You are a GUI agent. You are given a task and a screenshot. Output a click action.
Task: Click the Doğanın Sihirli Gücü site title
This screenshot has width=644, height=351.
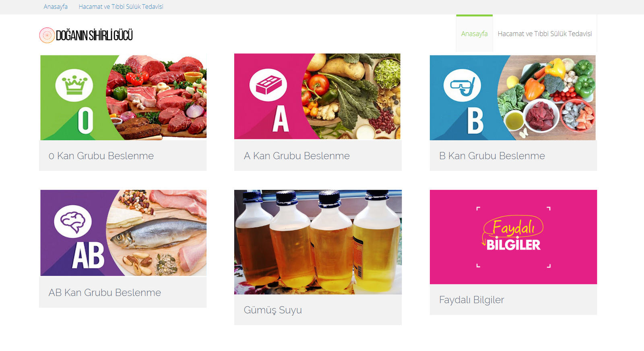coord(94,35)
